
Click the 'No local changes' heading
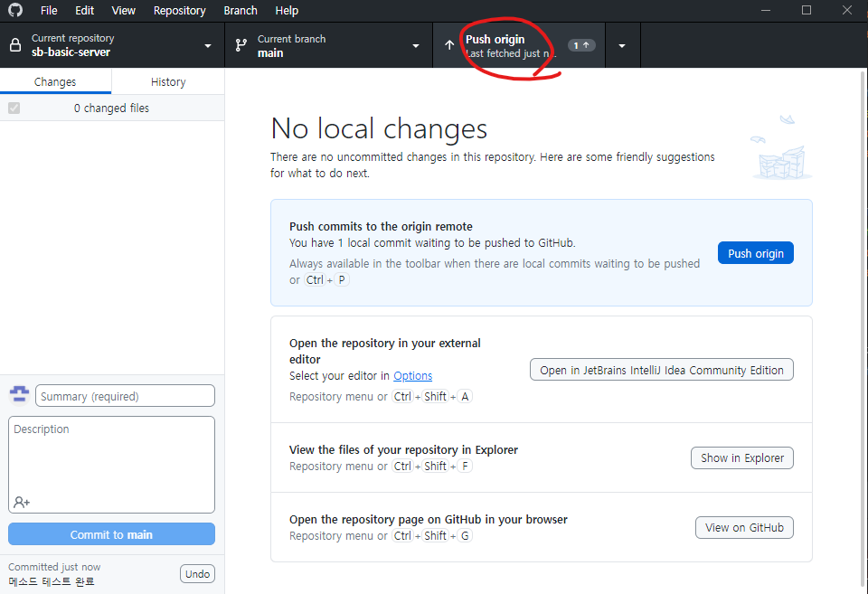(379, 128)
